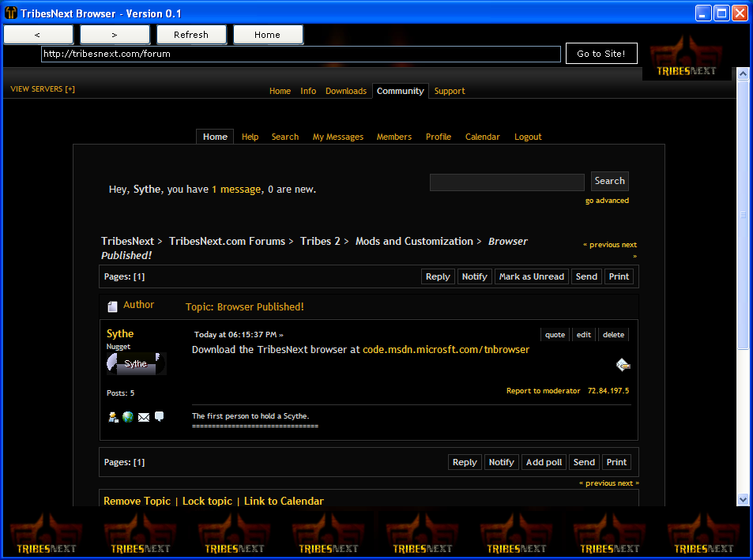Expand the VIEW SERVERS [+] panel

tap(43, 88)
